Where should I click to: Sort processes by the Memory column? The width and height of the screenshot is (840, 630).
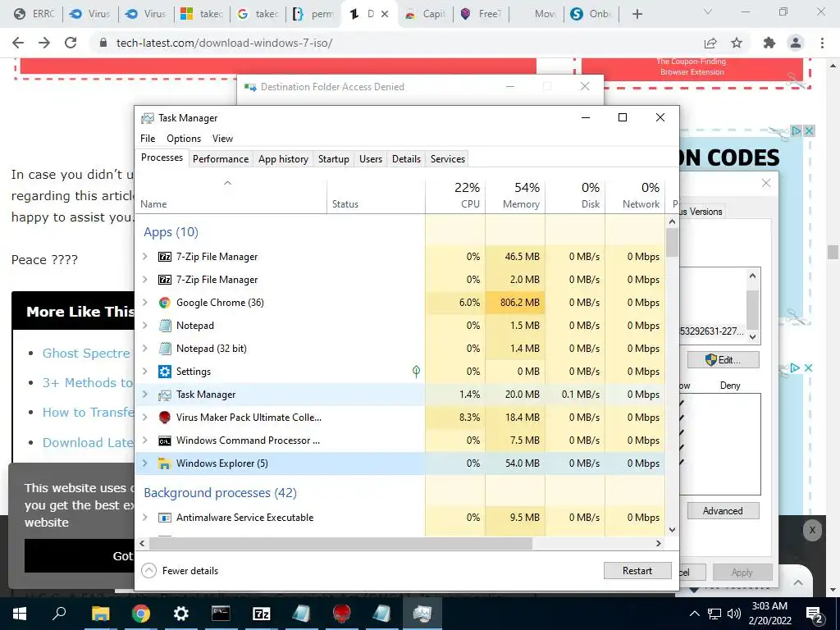(515, 196)
